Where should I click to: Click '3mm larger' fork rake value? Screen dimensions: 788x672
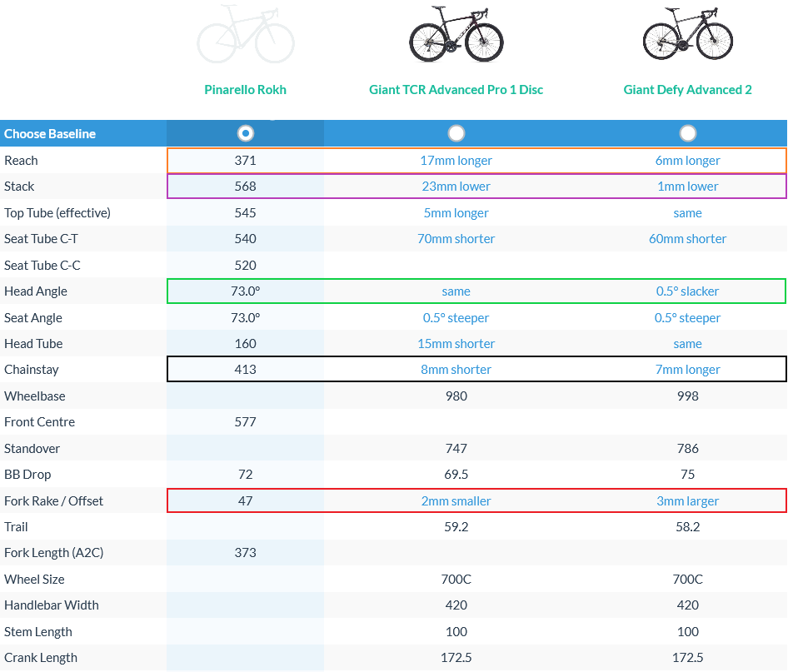(x=687, y=500)
